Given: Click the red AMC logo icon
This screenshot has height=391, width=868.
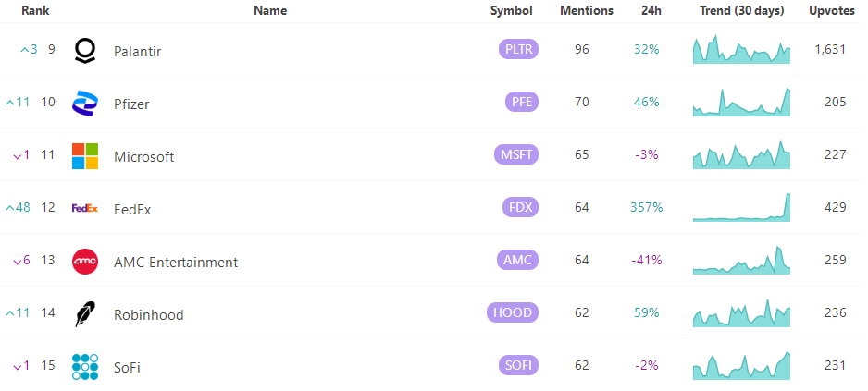Looking at the screenshot, I should tap(85, 261).
